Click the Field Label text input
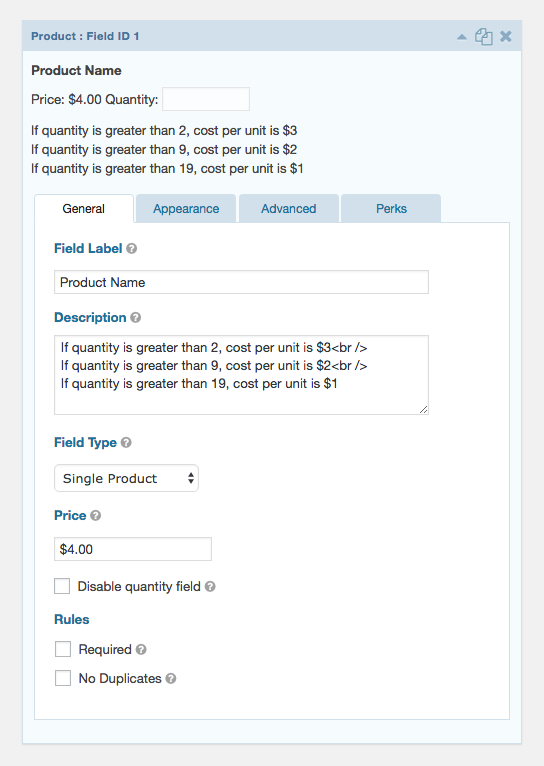This screenshot has width=544, height=766. (241, 282)
